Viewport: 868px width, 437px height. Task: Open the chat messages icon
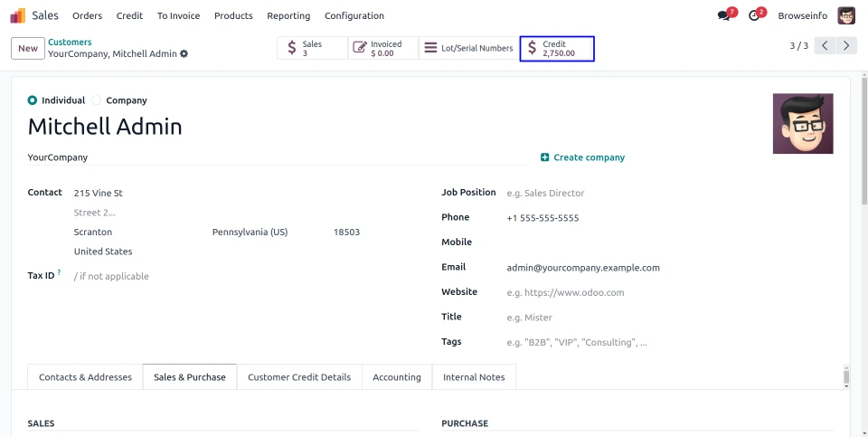[723, 15]
